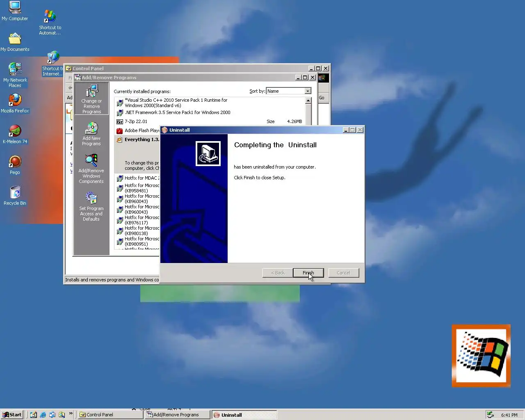Open the My Documents desktop icon

pos(15,42)
